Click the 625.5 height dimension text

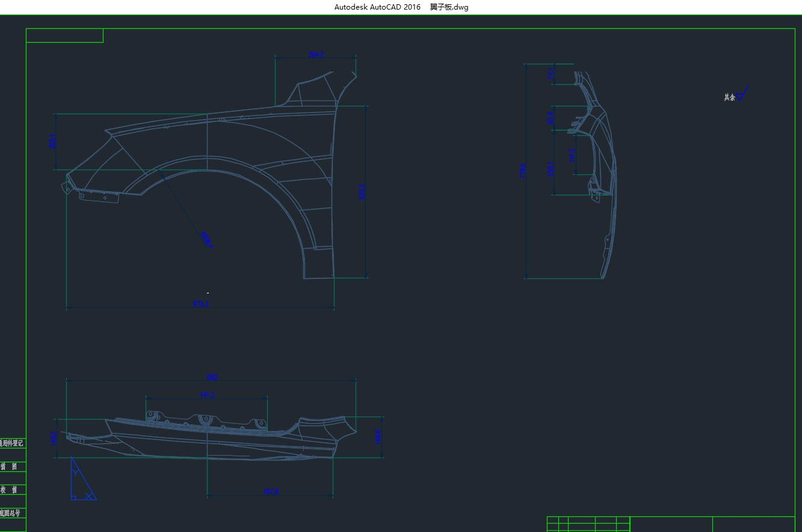(x=362, y=192)
